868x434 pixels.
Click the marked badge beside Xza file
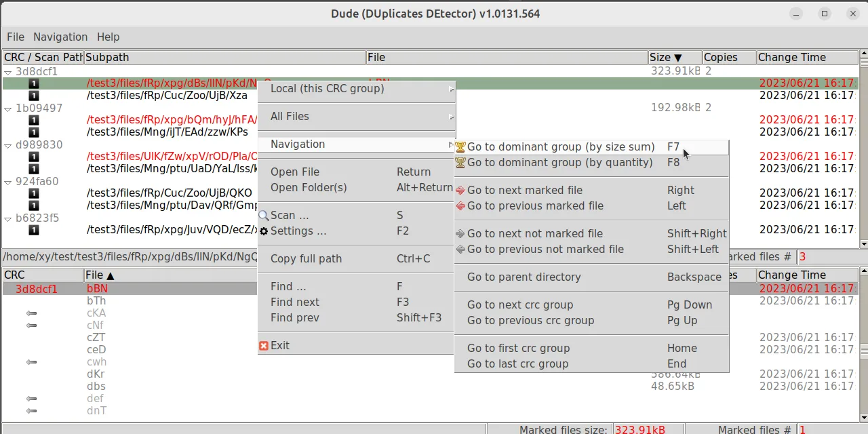coord(34,96)
